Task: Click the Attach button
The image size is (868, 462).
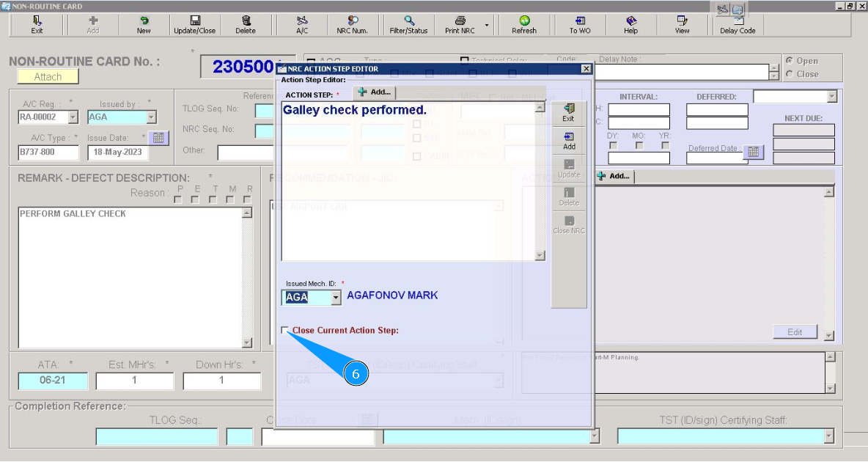Action: point(48,76)
